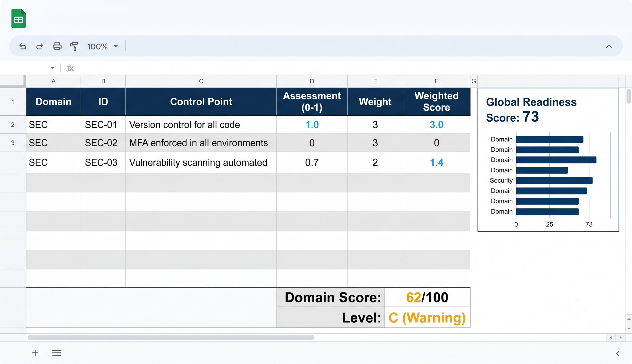Screen dimensions: 632x364
Task: Select the 3.0 weighted score cell
Action: coord(436,125)
